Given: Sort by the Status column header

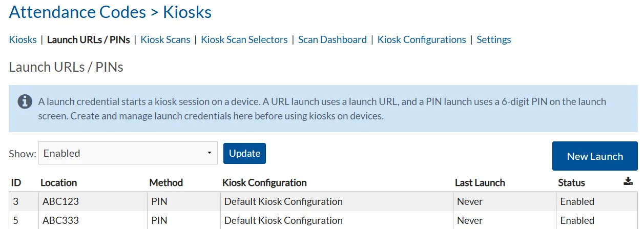Looking at the screenshot, I should 571,182.
